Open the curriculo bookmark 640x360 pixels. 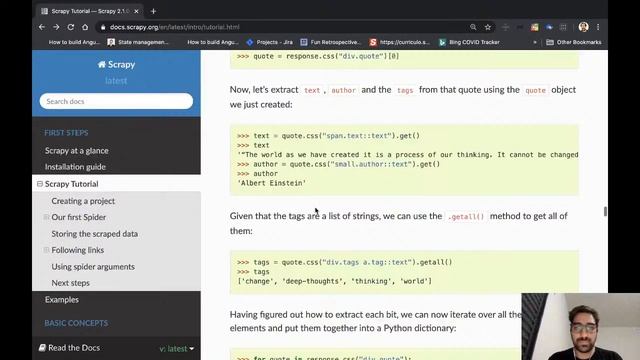pos(400,42)
